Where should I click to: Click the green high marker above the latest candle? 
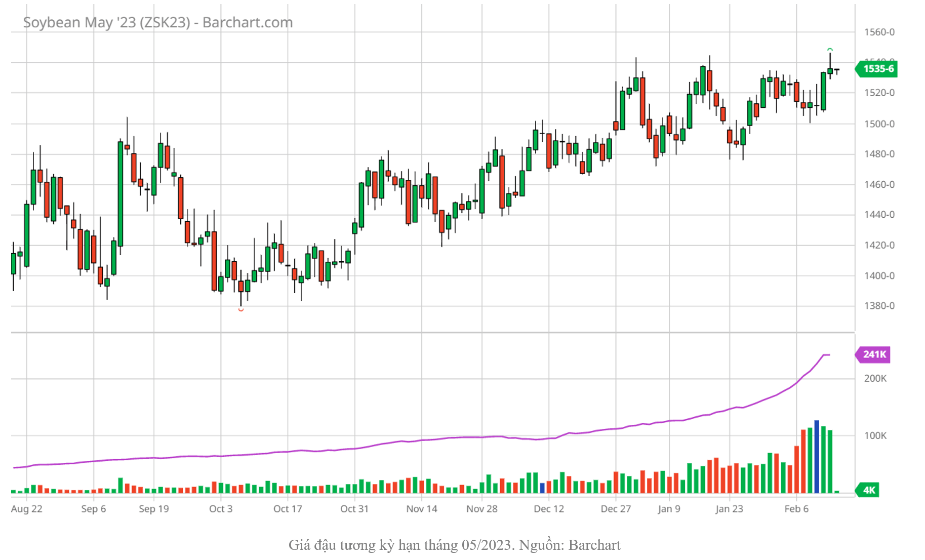click(830, 50)
